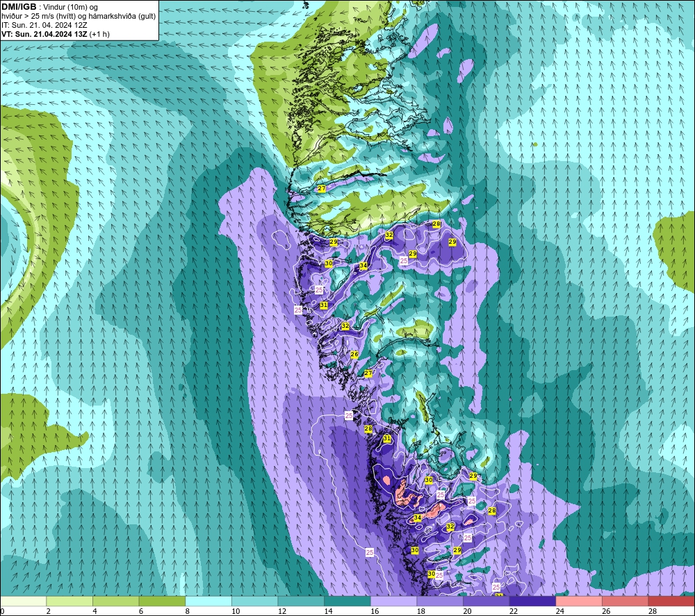Click legend scale number '20'
The width and height of the screenshot is (695, 616).
tap(467, 611)
